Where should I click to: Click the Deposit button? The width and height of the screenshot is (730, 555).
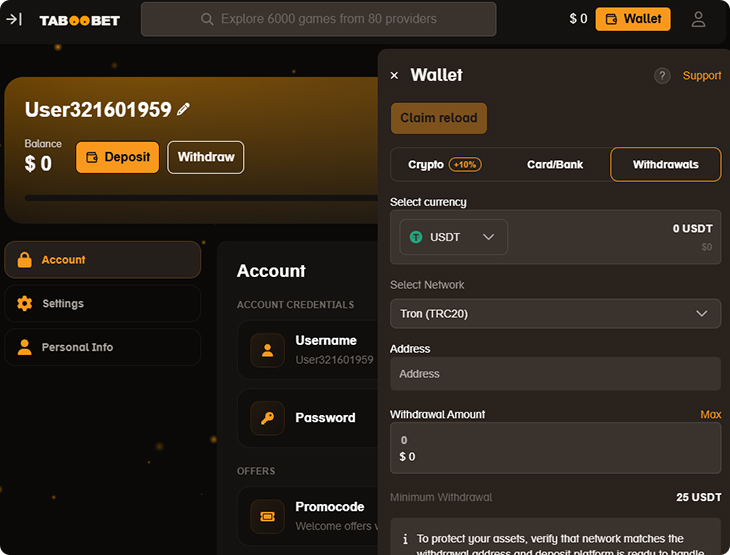117,157
